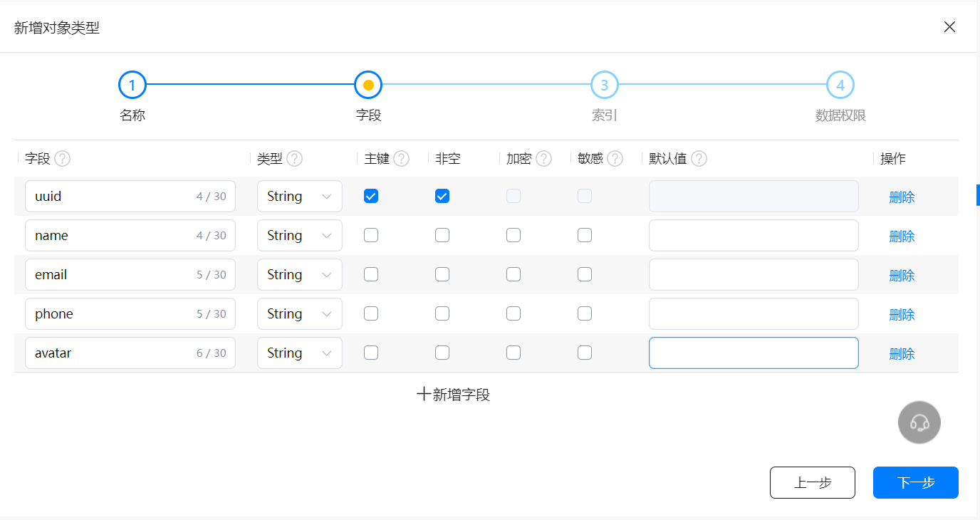Viewport: 980px width, 520px height.
Task: Go back with 上一步 button
Action: (813, 482)
